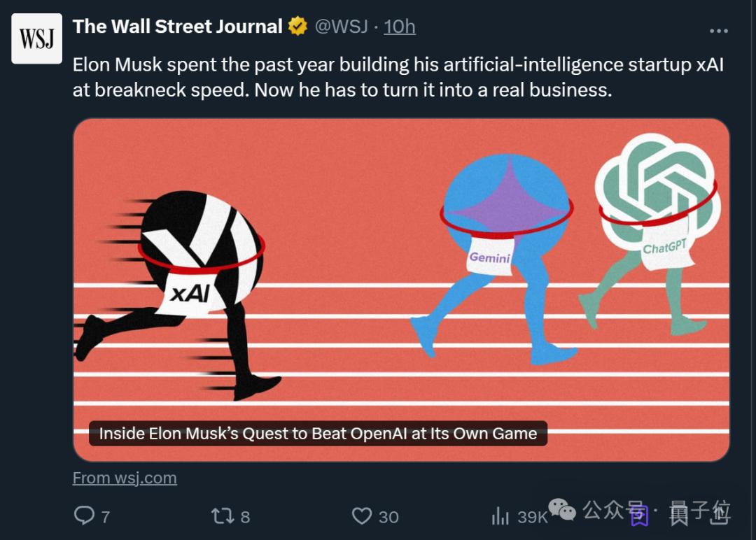Click the @WSJ handle
This screenshot has width=756, height=540.
point(341,27)
